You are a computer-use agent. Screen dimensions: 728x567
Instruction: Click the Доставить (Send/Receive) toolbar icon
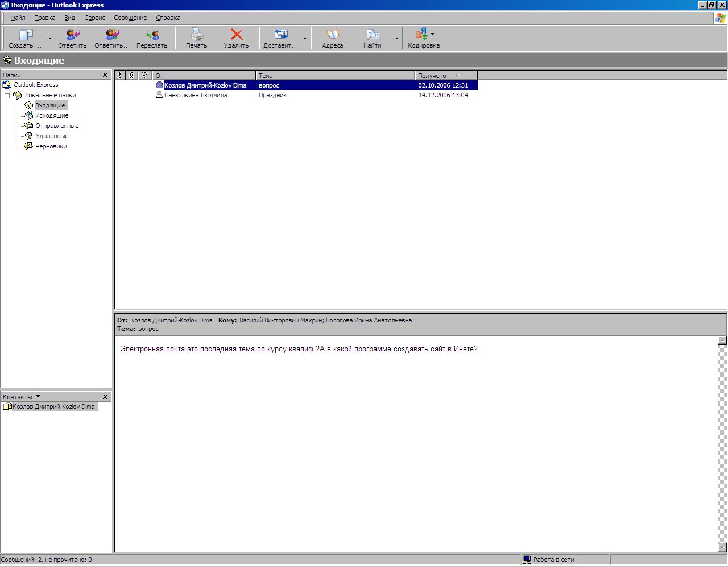point(281,35)
